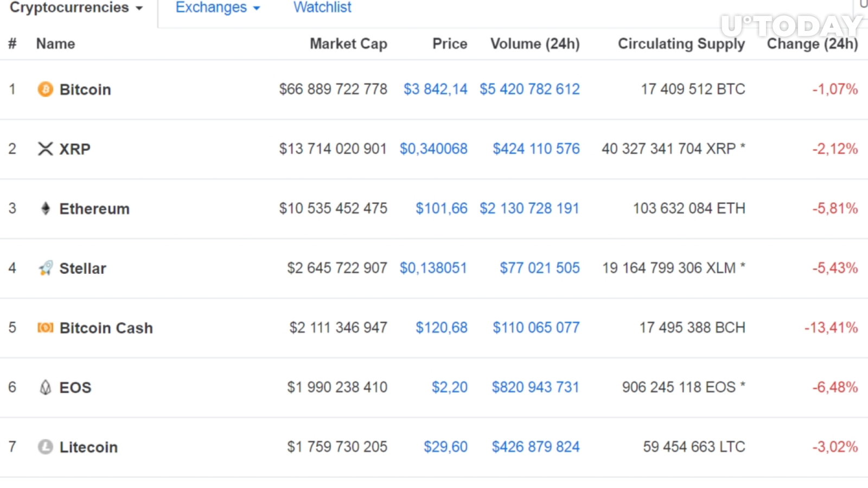Click Bitcoin Cash price $120,68
The image size is (868, 488).
[442, 328]
